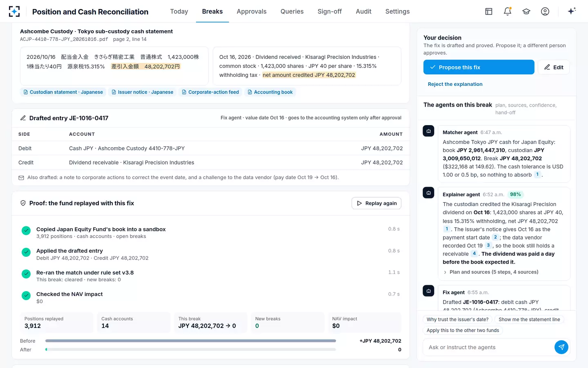Click the Explainer agent avatar icon
Image resolution: width=588 pixels, height=368 pixels.
pos(428,193)
